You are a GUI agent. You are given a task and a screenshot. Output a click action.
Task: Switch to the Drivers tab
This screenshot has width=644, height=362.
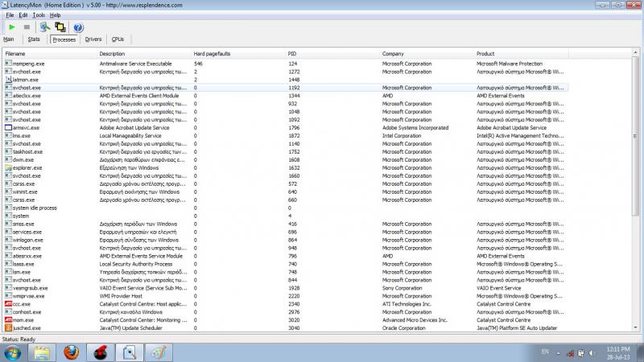point(93,39)
